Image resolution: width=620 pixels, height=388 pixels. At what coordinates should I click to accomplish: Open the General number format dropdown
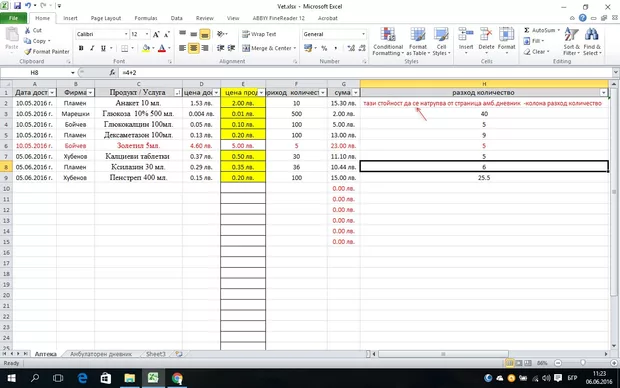point(363,34)
